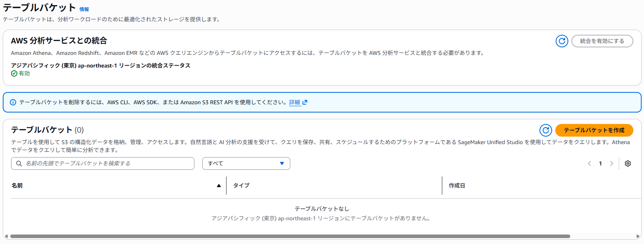The width and height of the screenshot is (644, 244).
Task: Sort by the 作成日 column header
Action: tap(457, 186)
